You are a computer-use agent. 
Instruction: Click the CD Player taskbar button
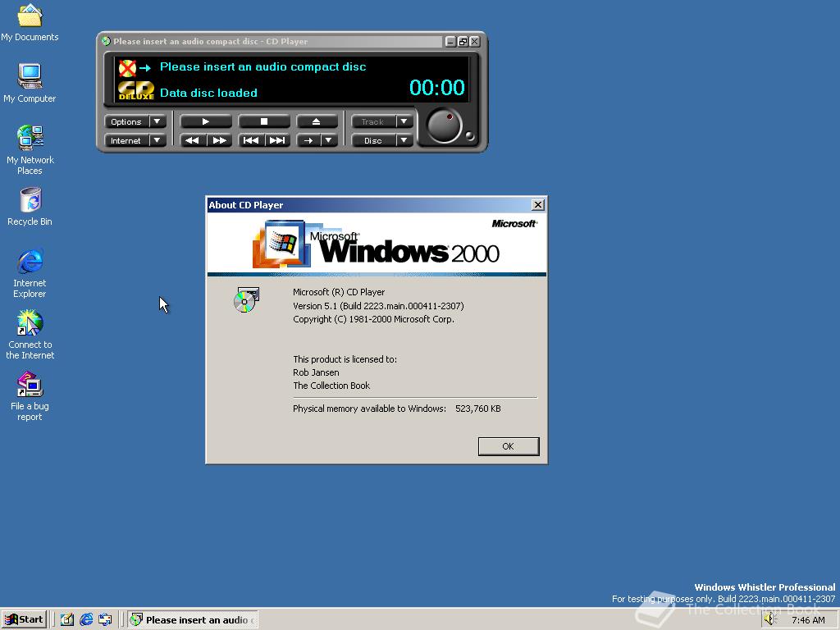(x=193, y=620)
